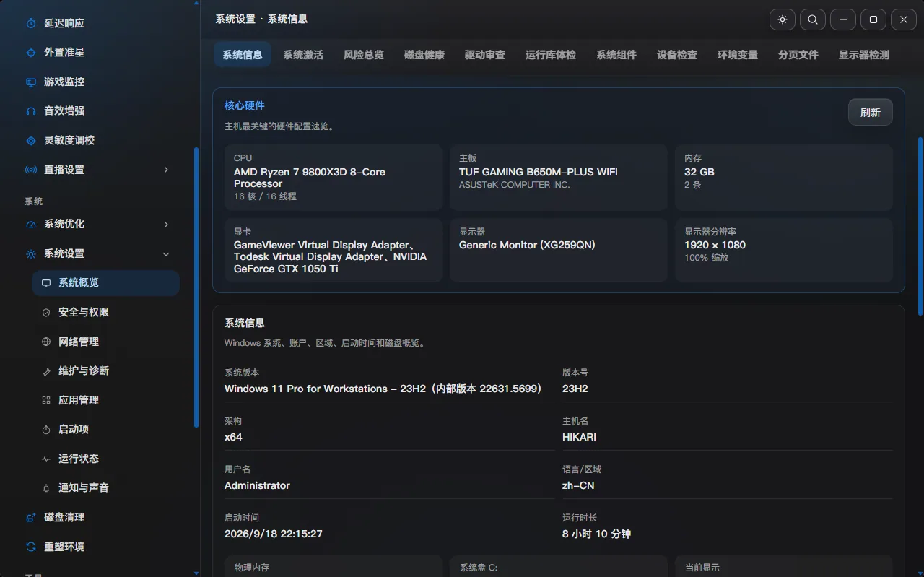Click the resolution value 1920 x 1080
Viewport: 924px width, 577px height.
click(x=715, y=245)
